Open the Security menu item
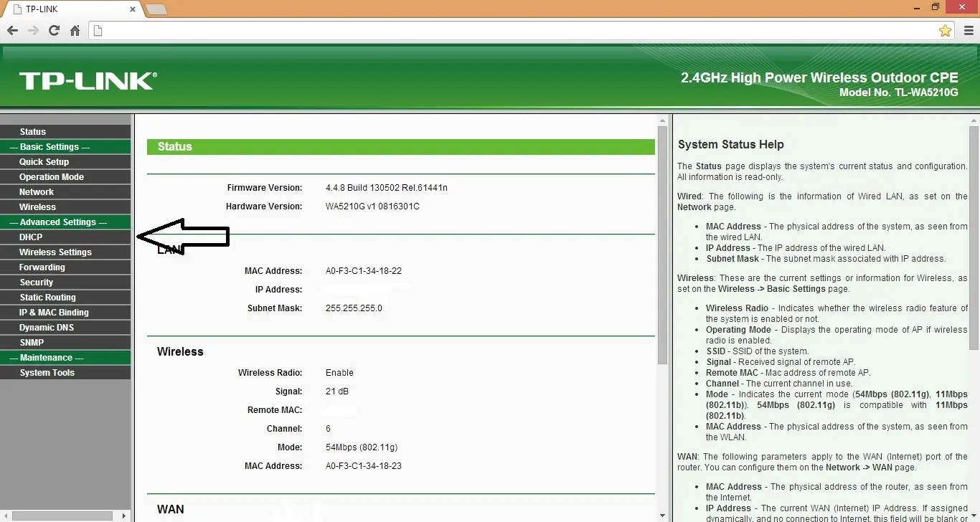The height and width of the screenshot is (522, 980). [65, 283]
